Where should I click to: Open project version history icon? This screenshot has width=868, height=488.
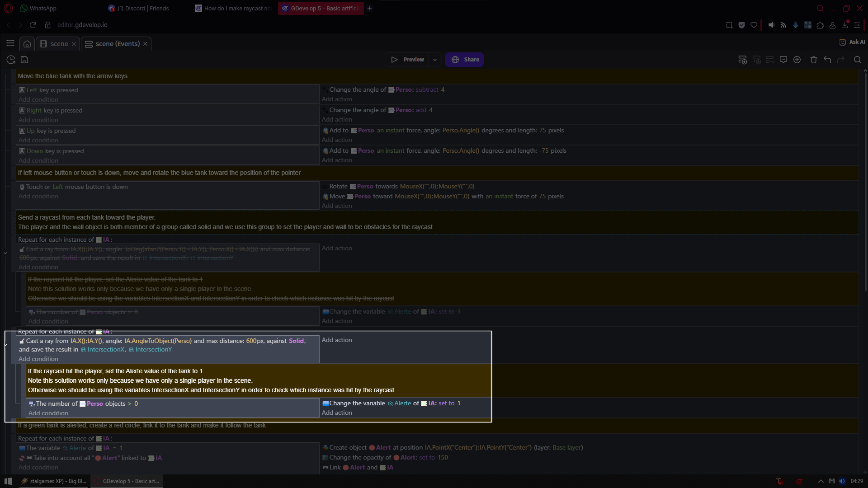coord(11,60)
